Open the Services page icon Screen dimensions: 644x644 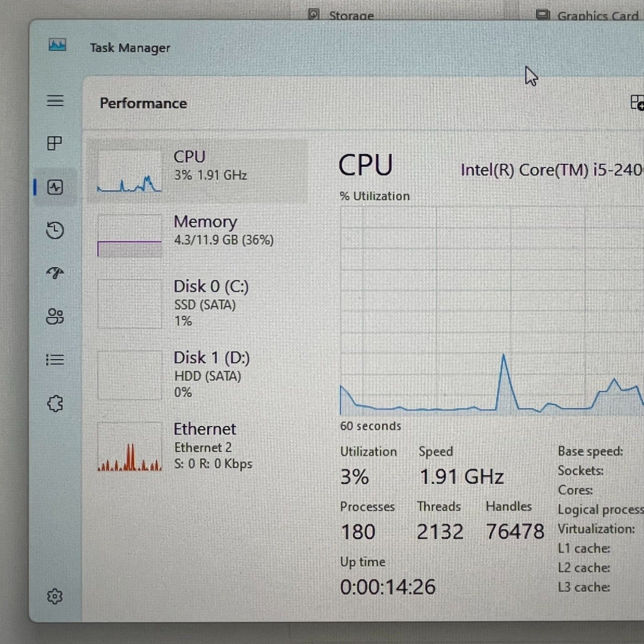coord(55,404)
